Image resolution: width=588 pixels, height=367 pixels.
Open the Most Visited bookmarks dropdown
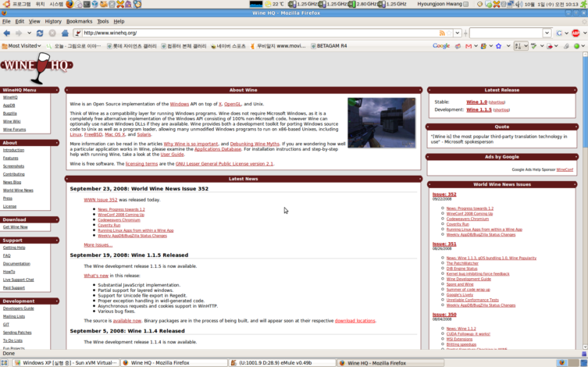[x=21, y=46]
